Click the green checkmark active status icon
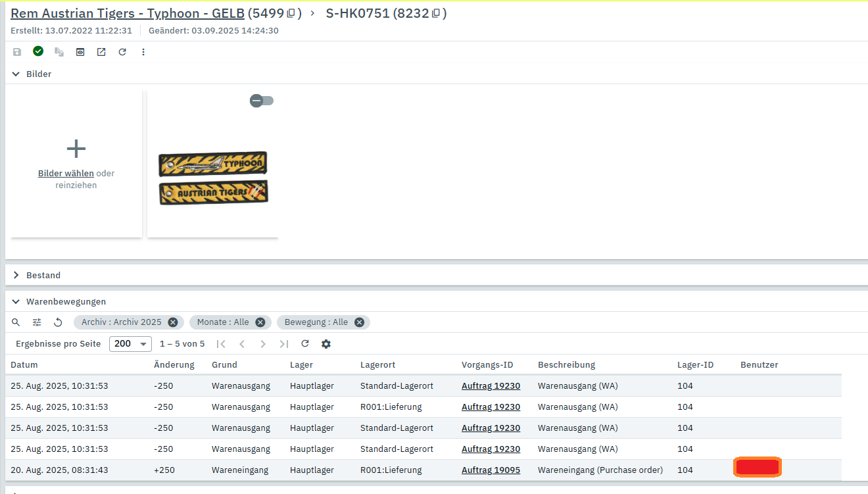This screenshot has height=494, width=868. pos(38,51)
